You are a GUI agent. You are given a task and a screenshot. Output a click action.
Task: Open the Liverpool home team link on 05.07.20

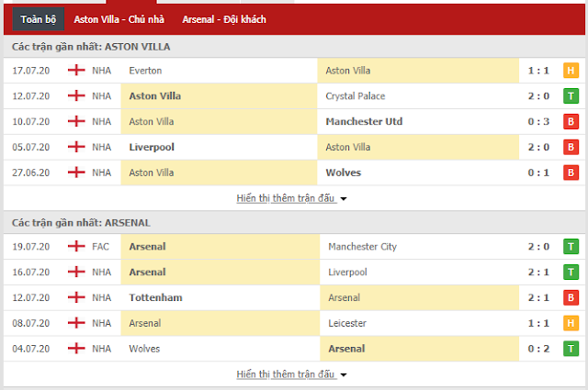point(152,147)
